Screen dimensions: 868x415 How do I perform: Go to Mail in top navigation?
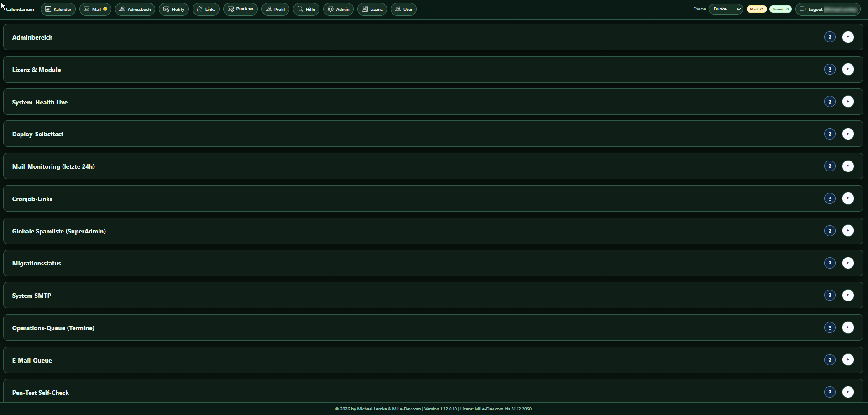tap(95, 9)
